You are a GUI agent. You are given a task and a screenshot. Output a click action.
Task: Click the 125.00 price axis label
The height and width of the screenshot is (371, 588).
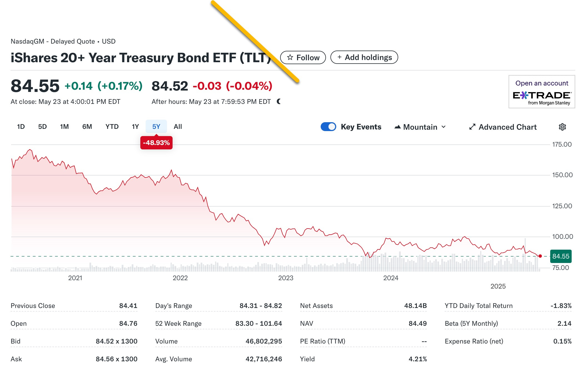(x=562, y=206)
